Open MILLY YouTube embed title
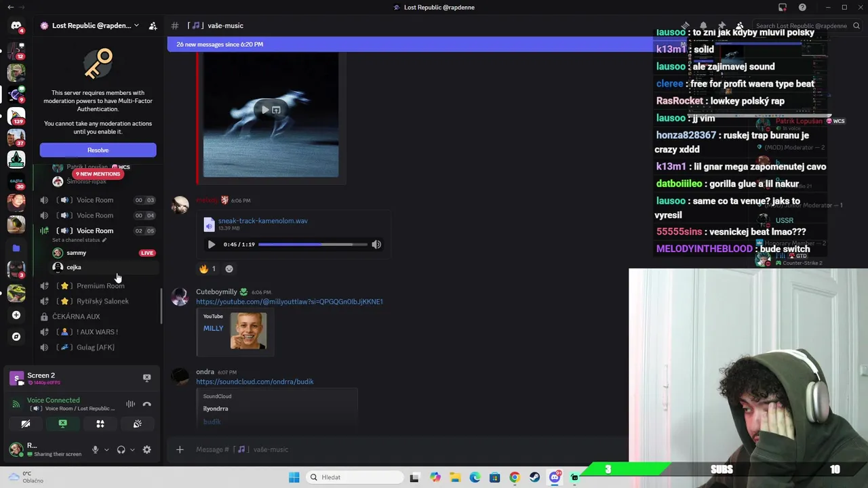This screenshot has height=488, width=868. (x=213, y=328)
